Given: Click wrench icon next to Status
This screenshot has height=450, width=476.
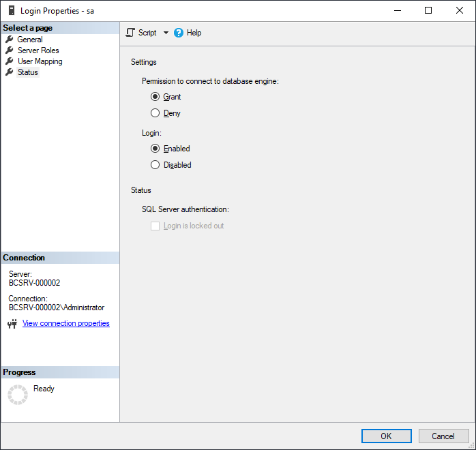Looking at the screenshot, I should (10, 72).
